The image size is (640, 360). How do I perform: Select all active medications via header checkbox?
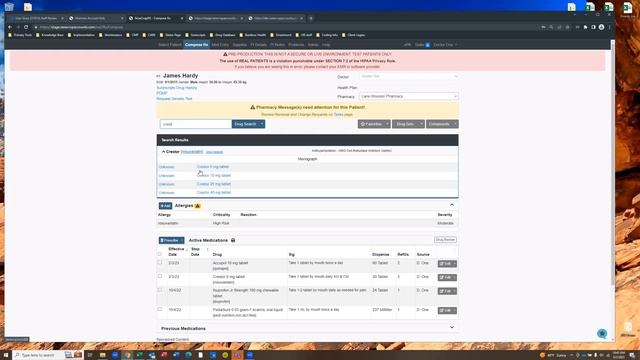click(x=160, y=254)
